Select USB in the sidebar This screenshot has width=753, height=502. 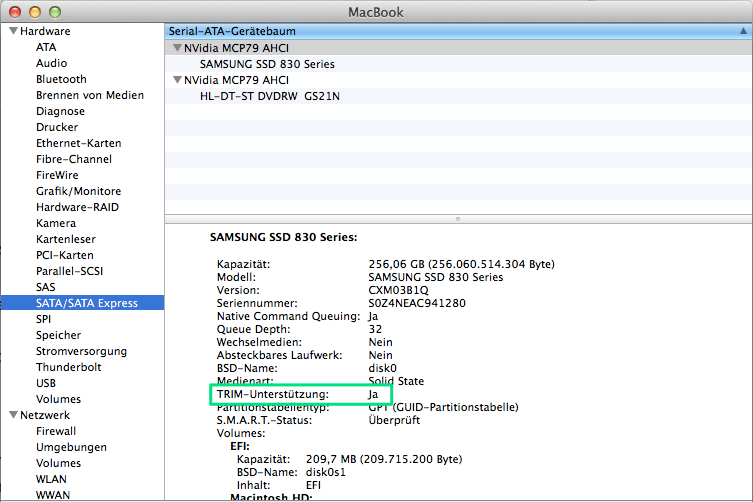coord(46,383)
